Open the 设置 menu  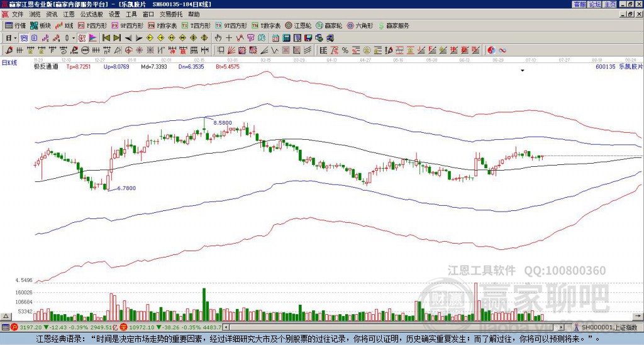click(x=114, y=14)
